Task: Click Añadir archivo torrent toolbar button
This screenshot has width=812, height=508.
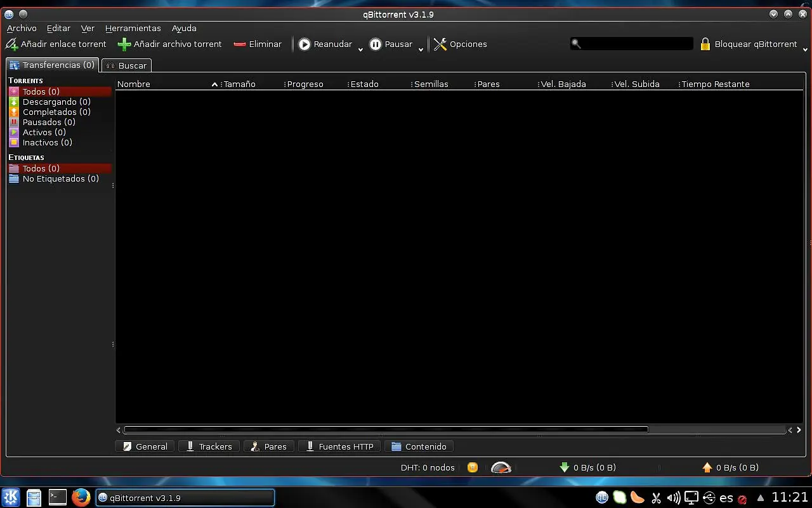Action: point(170,44)
